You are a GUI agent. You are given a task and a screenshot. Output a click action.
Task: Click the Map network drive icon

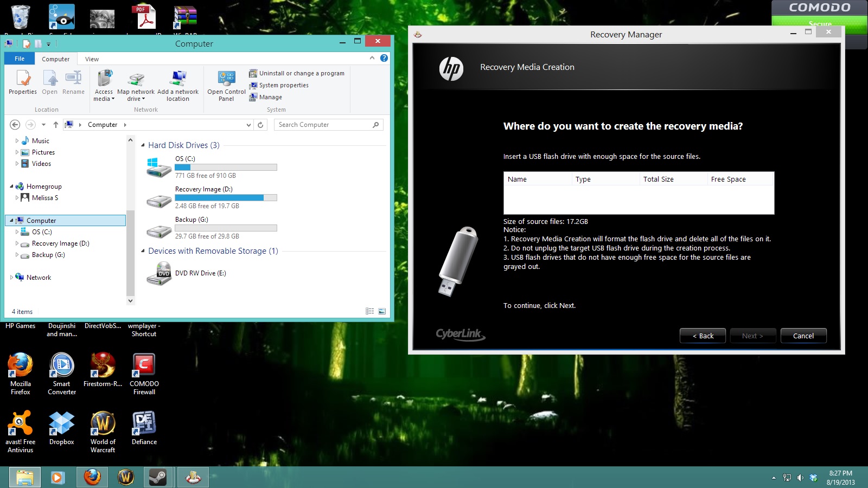(136, 86)
